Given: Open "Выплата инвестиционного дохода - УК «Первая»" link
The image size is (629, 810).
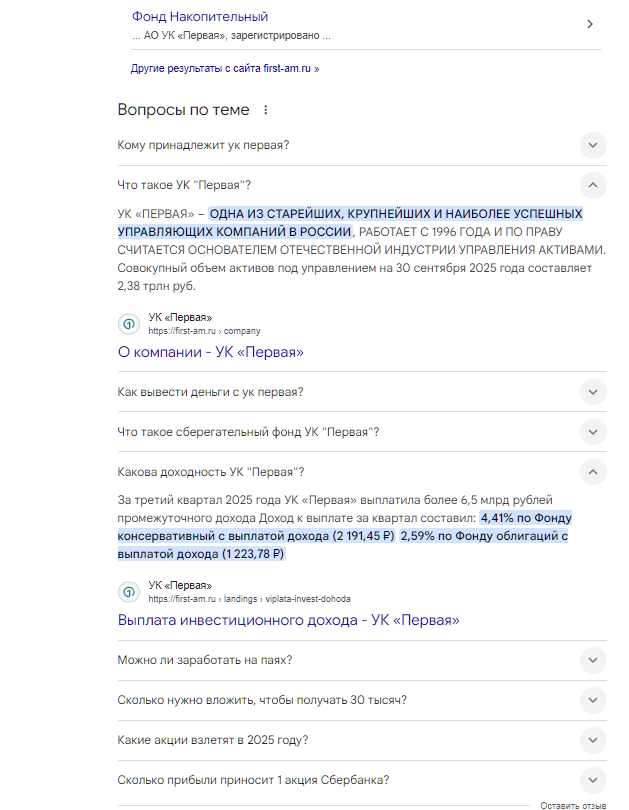Looking at the screenshot, I should (288, 620).
